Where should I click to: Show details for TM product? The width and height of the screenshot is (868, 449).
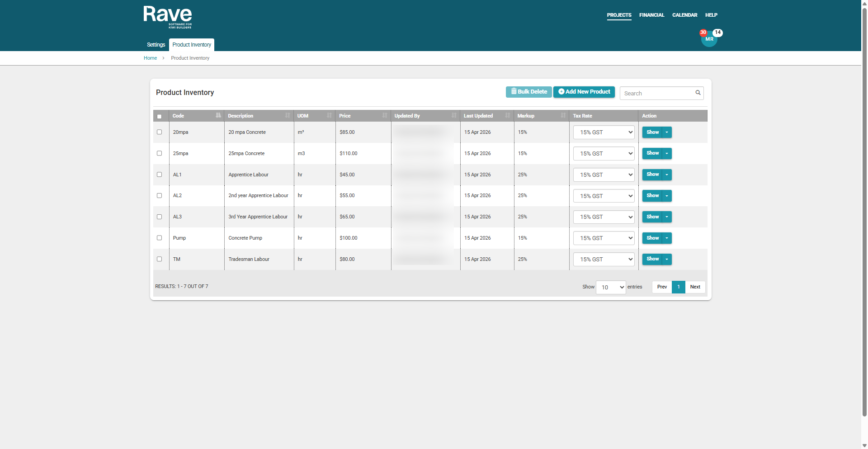click(x=652, y=259)
